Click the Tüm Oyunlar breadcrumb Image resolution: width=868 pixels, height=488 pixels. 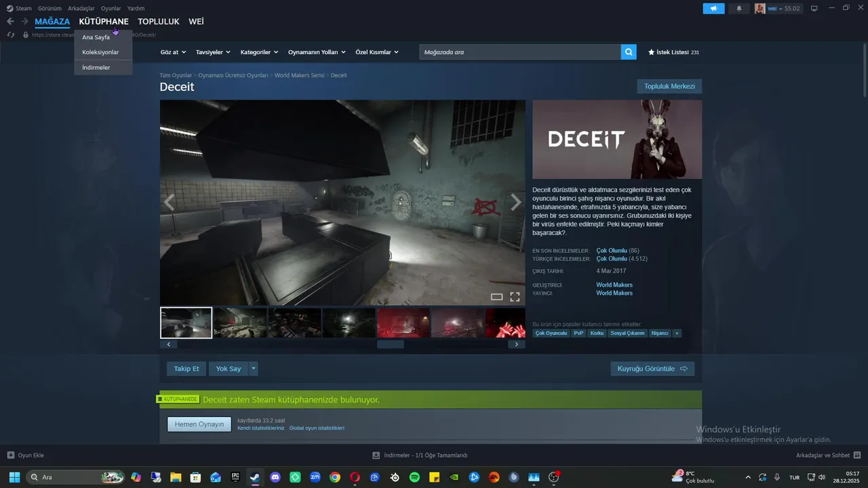[x=176, y=75]
